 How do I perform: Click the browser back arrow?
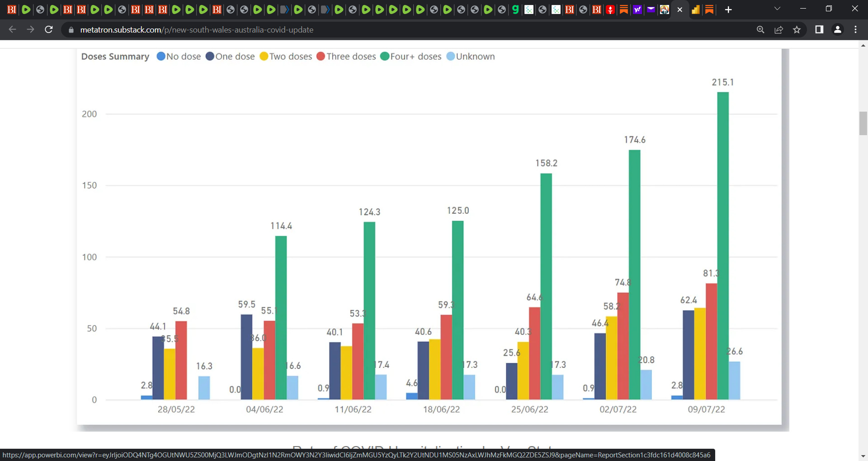12,30
